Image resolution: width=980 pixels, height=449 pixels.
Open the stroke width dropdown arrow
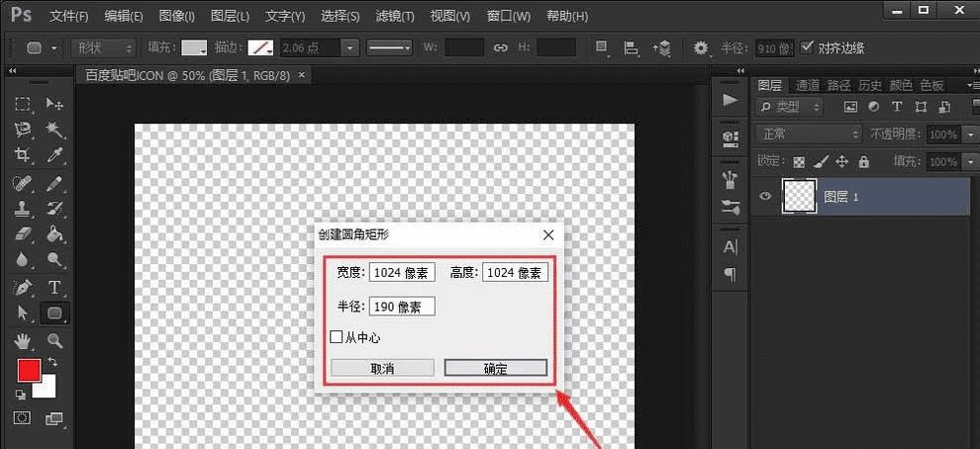click(x=350, y=48)
